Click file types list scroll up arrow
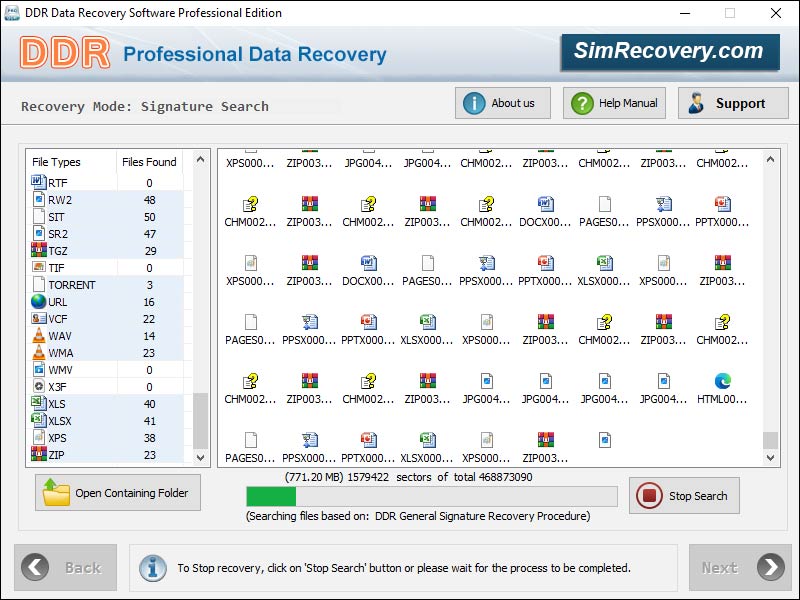 (201, 160)
